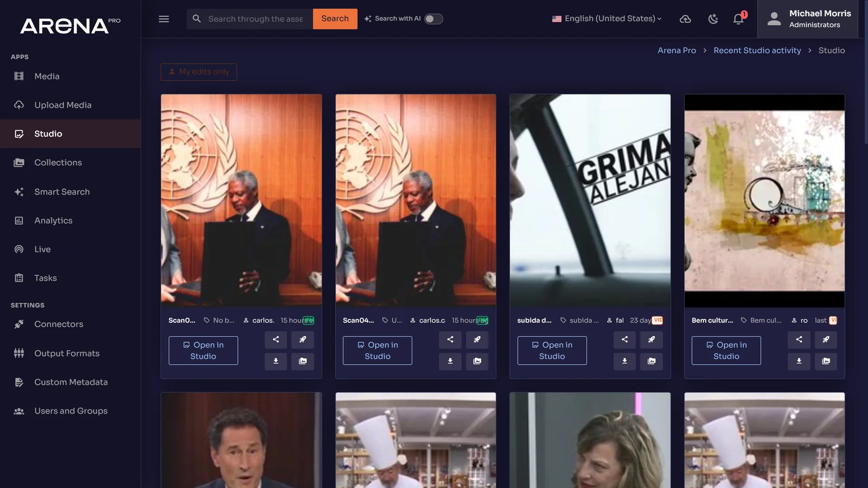The image size is (868, 488).
Task: Select Studio in sidebar
Action: coord(70,134)
